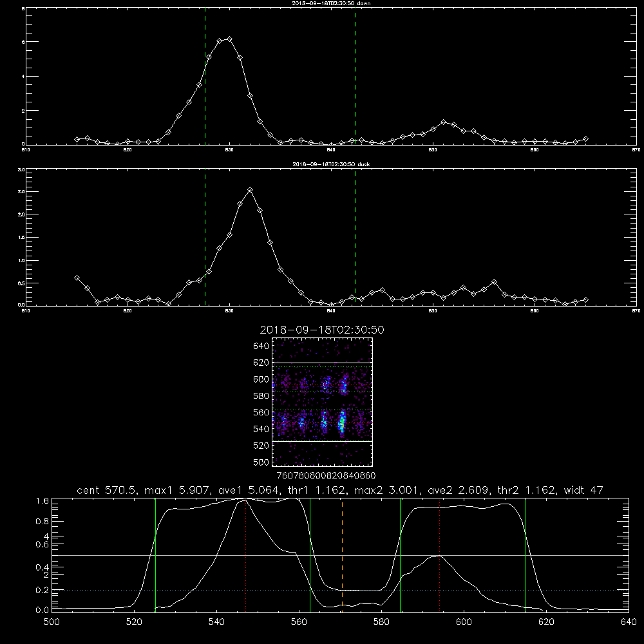The height and width of the screenshot is (644, 644).
Task: Click the "830" x-axis label of dawn plot
Action: click(229, 150)
